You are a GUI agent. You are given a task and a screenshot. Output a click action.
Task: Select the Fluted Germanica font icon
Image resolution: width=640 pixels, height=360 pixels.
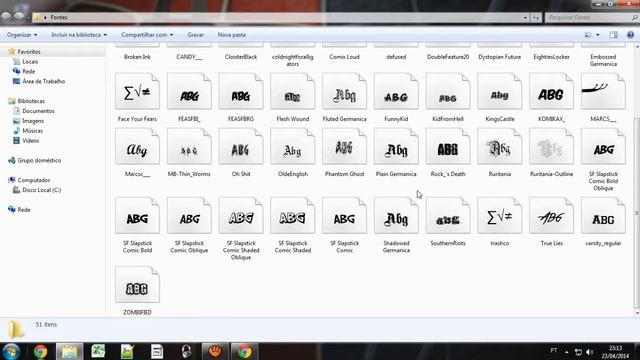[x=344, y=91]
